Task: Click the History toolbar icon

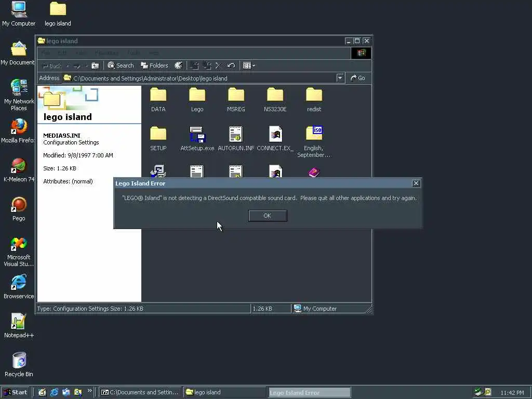Action: (179, 65)
